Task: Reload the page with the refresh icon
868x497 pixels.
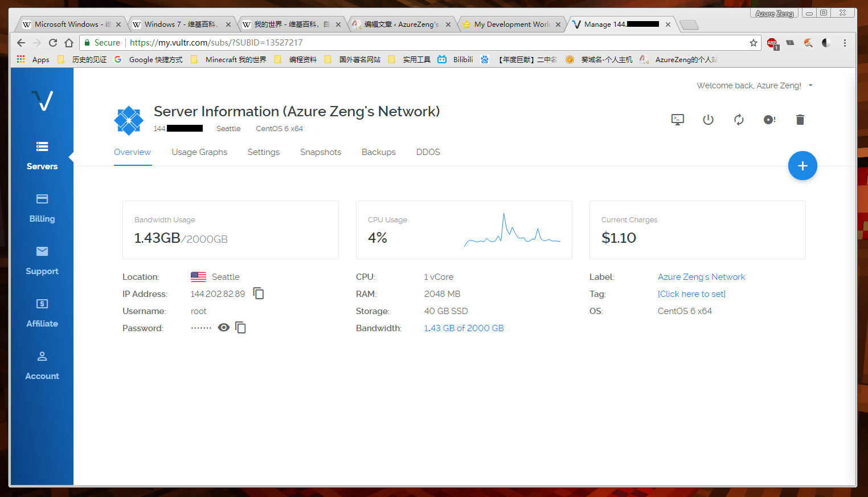Action: (53, 43)
